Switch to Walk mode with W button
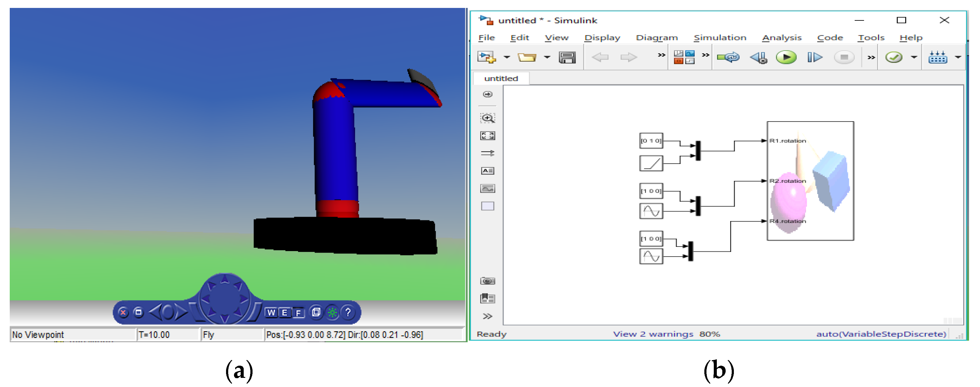The width and height of the screenshot is (980, 387). point(271,313)
